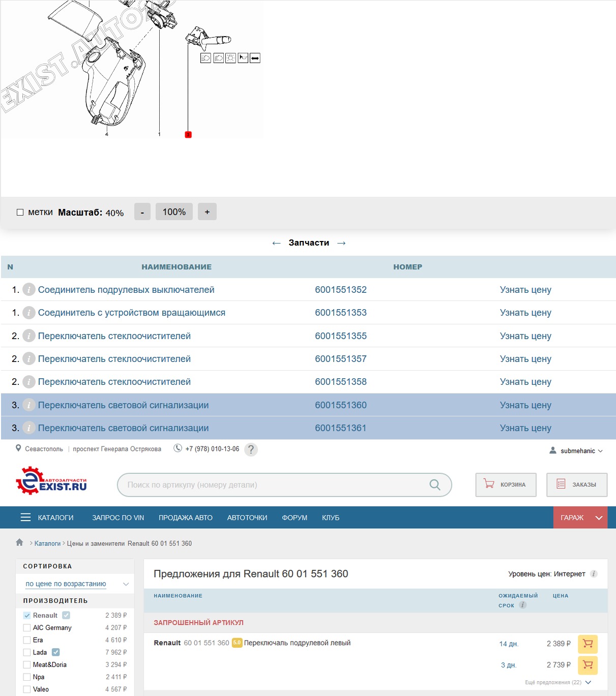Screen dimensions: 616x696
Task: Add 2 389 ₽ offer to cart
Action: coord(588,644)
